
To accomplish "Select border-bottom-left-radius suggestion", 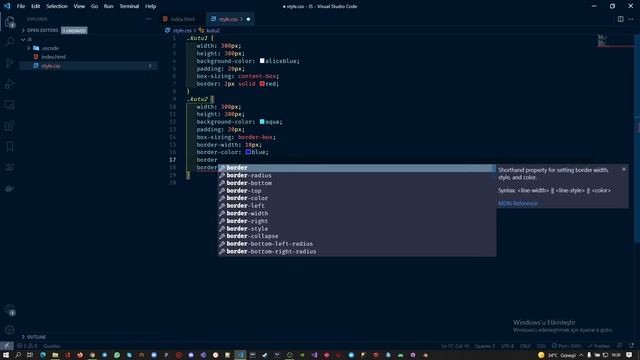I will pyautogui.click(x=357, y=244).
